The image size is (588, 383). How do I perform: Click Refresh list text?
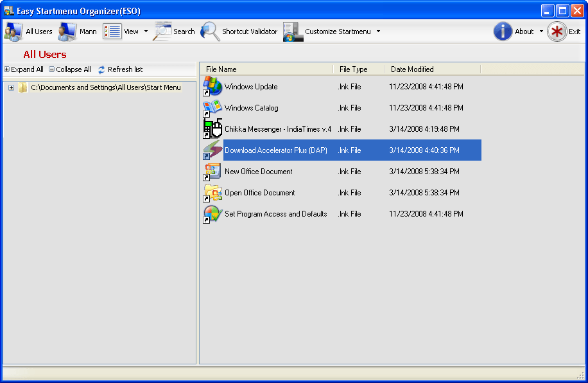(125, 69)
